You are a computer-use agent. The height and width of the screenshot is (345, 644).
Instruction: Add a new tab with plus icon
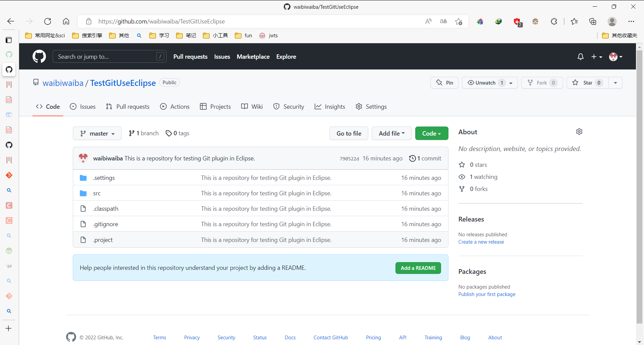tap(9, 329)
